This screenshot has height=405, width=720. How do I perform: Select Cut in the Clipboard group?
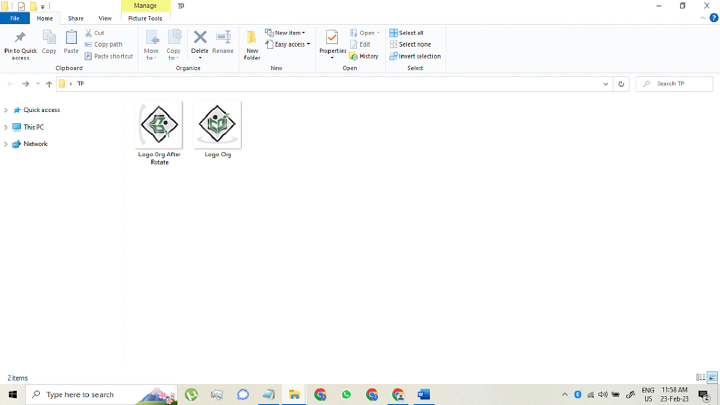point(95,33)
